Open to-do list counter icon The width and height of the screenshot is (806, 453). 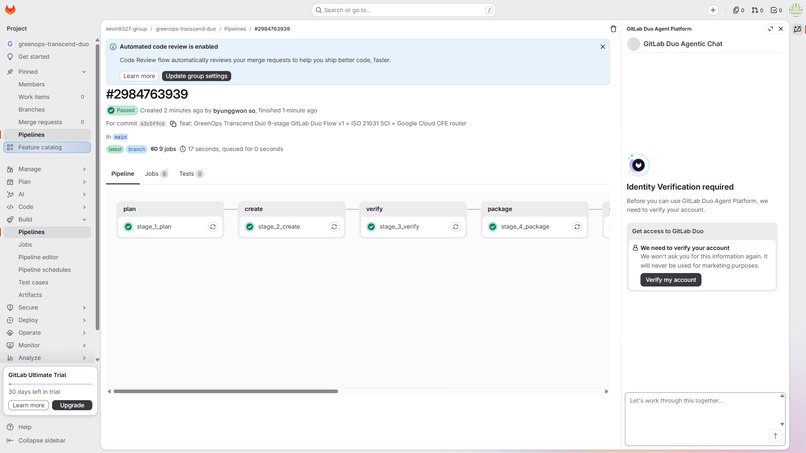tap(776, 10)
